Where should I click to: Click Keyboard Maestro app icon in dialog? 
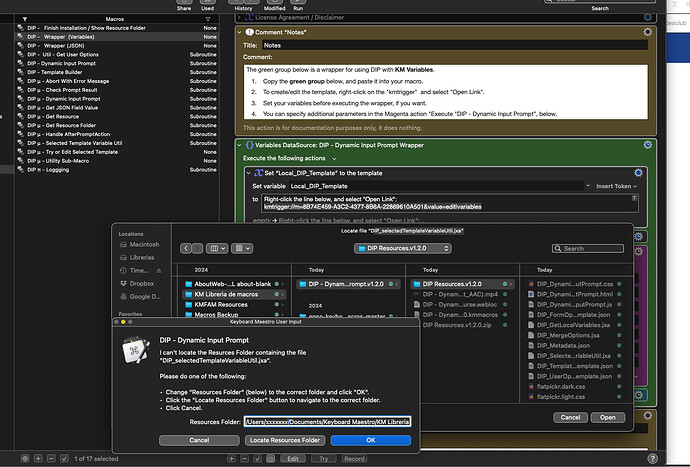135,350
